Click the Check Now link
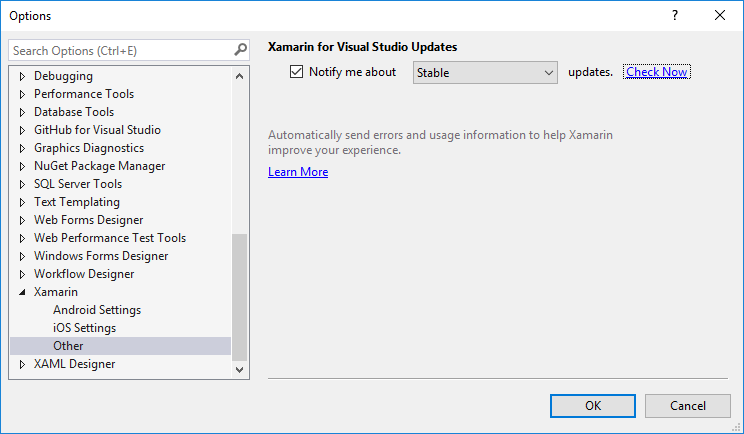Screen dimensions: 744x434 657,72
